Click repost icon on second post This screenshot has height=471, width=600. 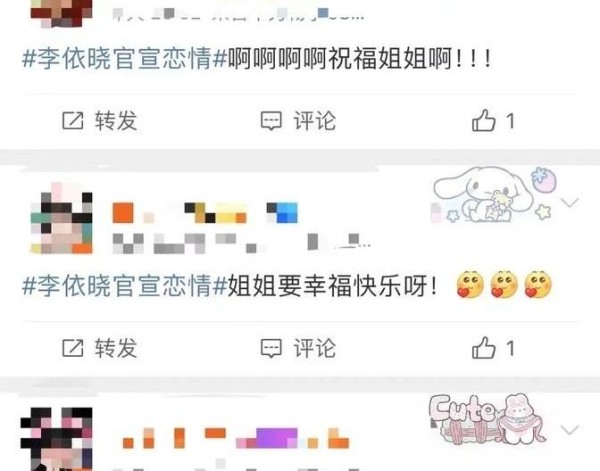coord(73,348)
